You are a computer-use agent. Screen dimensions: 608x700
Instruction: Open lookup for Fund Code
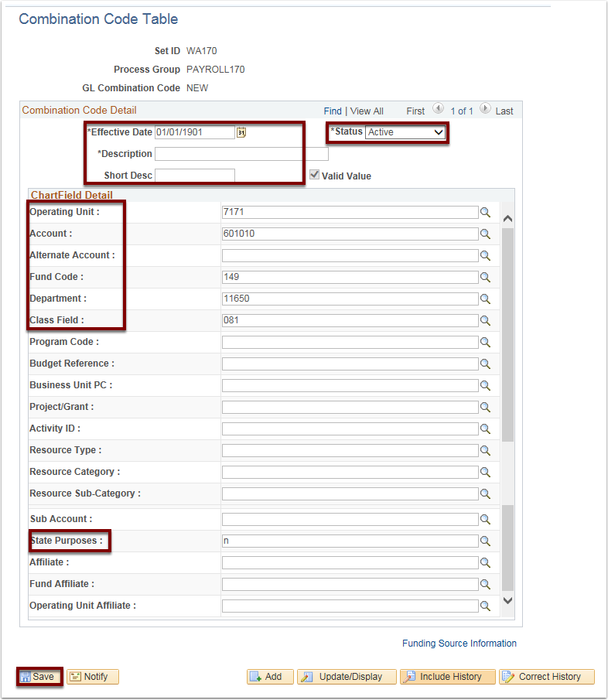click(485, 277)
